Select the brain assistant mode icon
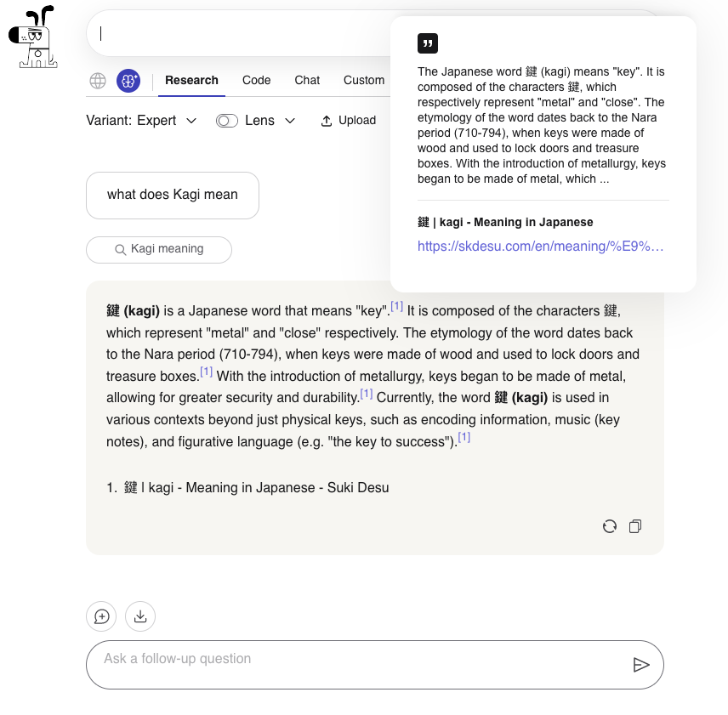This screenshot has width=728, height=715. coord(128,81)
